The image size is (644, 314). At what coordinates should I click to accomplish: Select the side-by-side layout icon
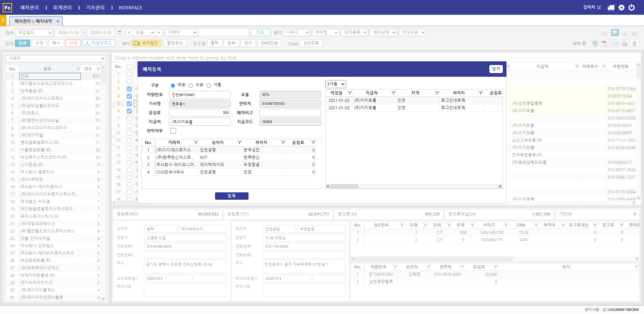pyautogui.click(x=625, y=33)
